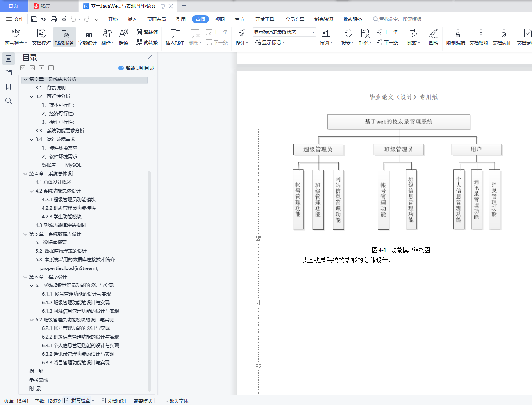
Task: Collapse 6.2 班级管理员功能模块的设计与实现 node
Action: click(x=32, y=320)
